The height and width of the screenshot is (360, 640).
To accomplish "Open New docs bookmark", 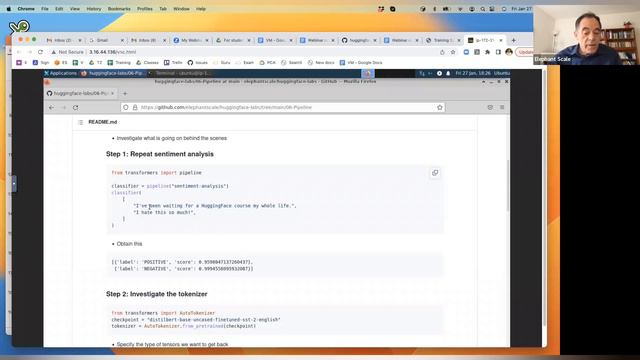I will pos(321,62).
